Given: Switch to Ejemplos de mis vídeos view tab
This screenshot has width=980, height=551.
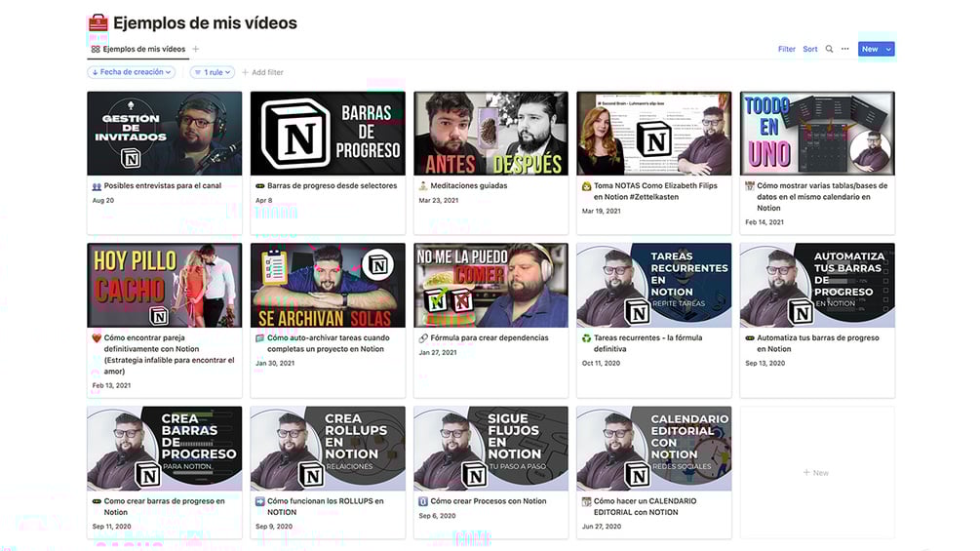Looking at the screenshot, I should pyautogui.click(x=137, y=50).
